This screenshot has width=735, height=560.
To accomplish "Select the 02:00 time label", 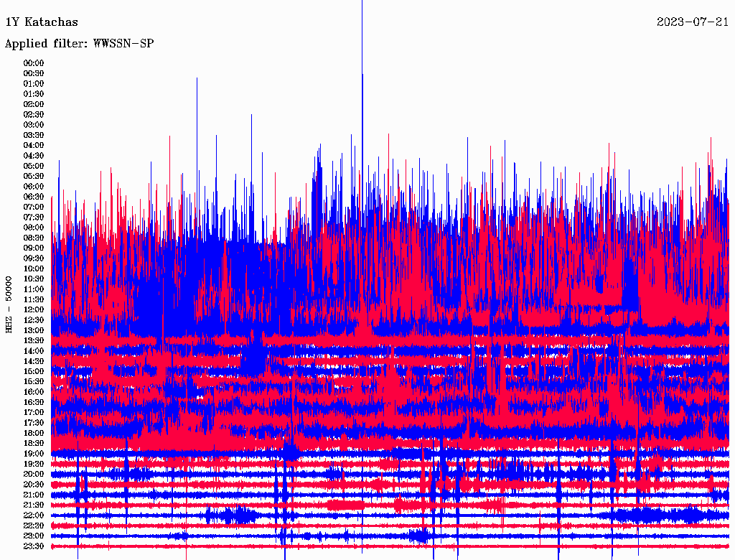I will (x=34, y=105).
